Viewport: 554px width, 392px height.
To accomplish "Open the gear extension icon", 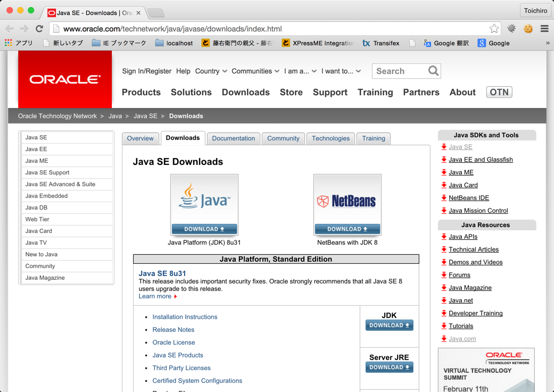I will (x=511, y=29).
